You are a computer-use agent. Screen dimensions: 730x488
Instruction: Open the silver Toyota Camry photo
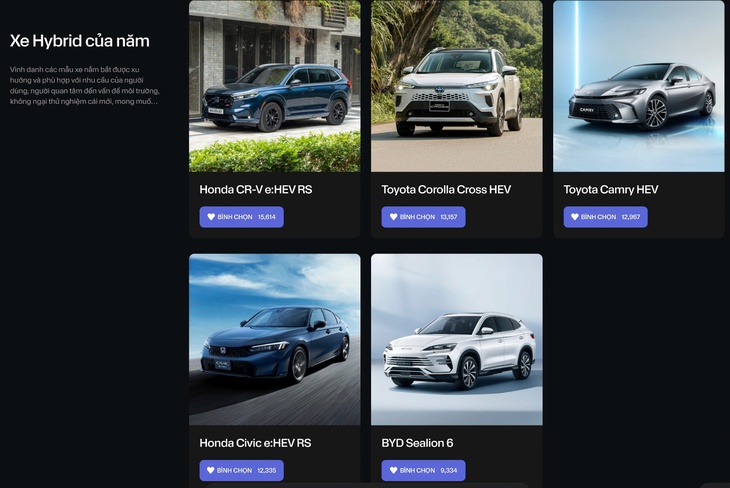(x=639, y=86)
